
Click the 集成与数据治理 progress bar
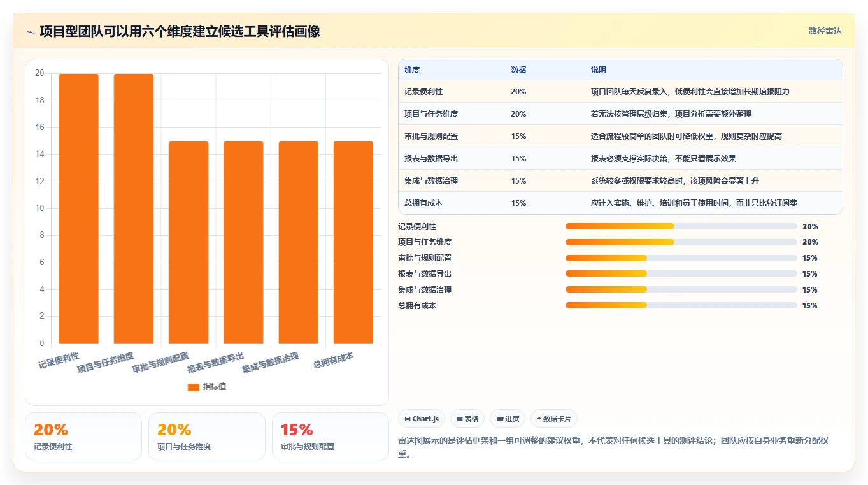point(681,290)
